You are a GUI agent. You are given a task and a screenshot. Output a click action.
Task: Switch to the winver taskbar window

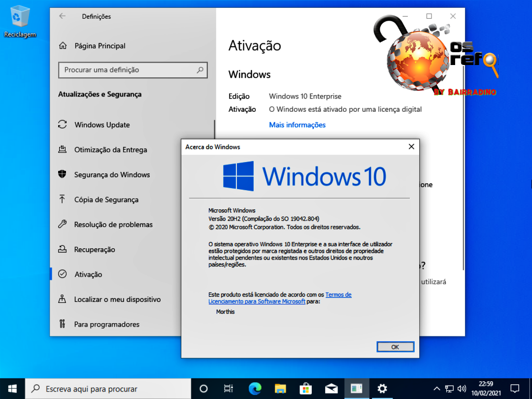point(357,389)
